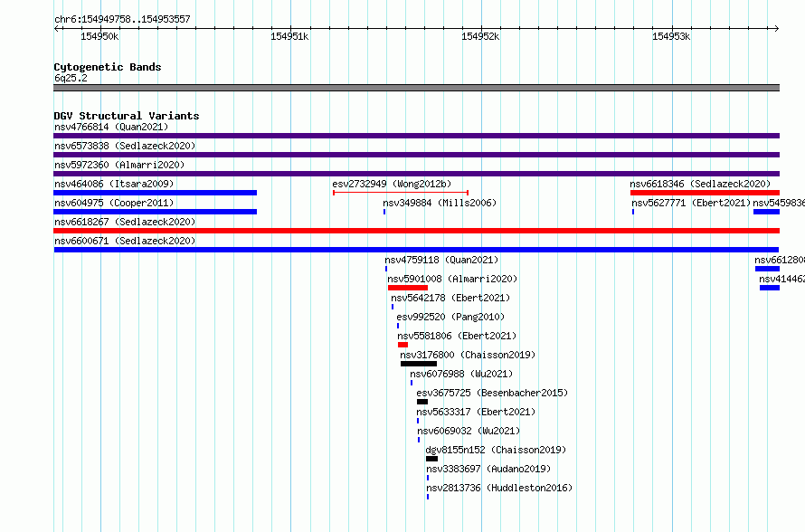Image resolution: width=805 pixels, height=532 pixels.
Task: Open the nsv5642178 (Ebert2021) label
Action: pos(450,298)
